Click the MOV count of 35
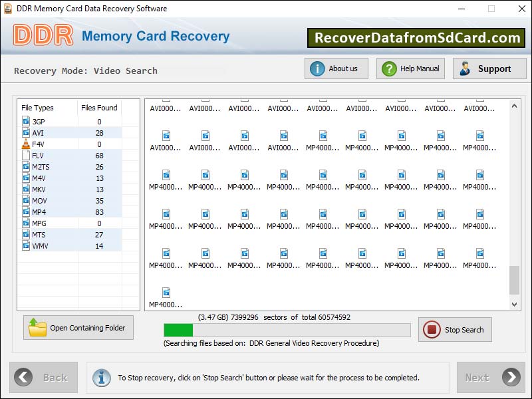The image size is (532, 399). [99, 201]
